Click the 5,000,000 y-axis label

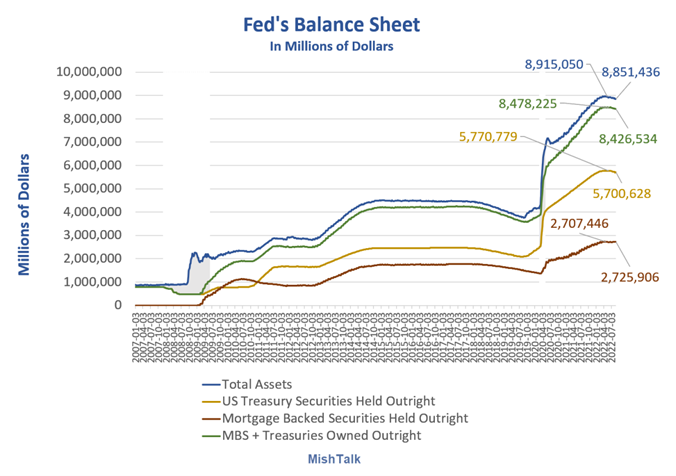click(x=93, y=188)
